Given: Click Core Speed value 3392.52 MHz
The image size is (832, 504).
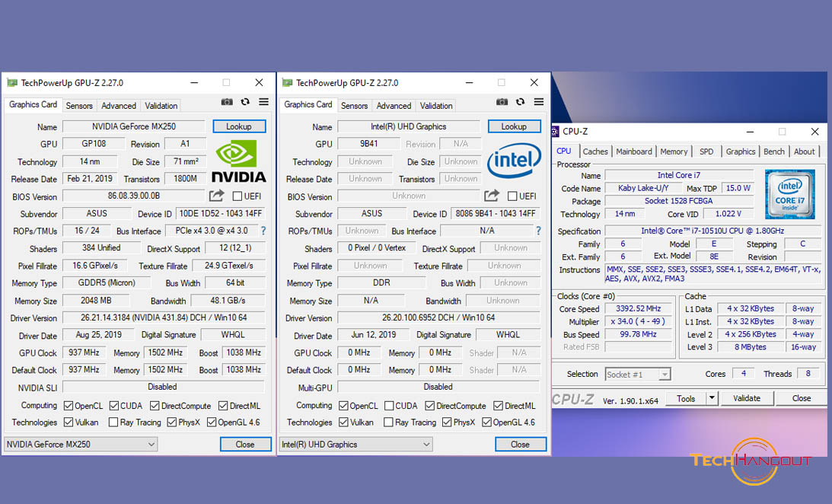Looking at the screenshot, I should (639, 308).
